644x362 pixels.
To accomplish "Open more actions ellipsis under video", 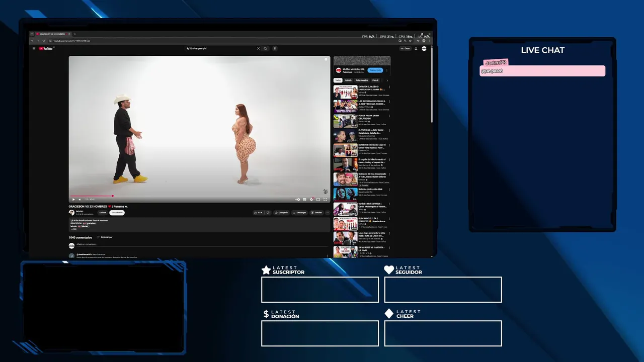I will pos(328,213).
